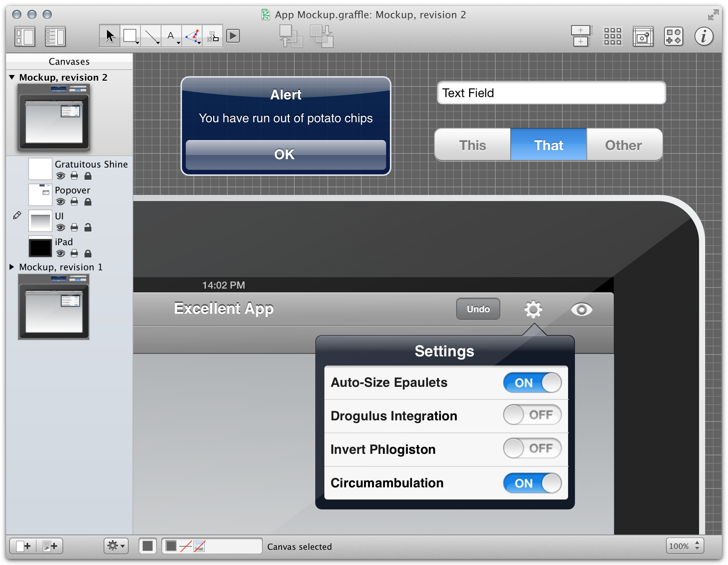Click the add new layer button

pyautogui.click(x=50, y=546)
